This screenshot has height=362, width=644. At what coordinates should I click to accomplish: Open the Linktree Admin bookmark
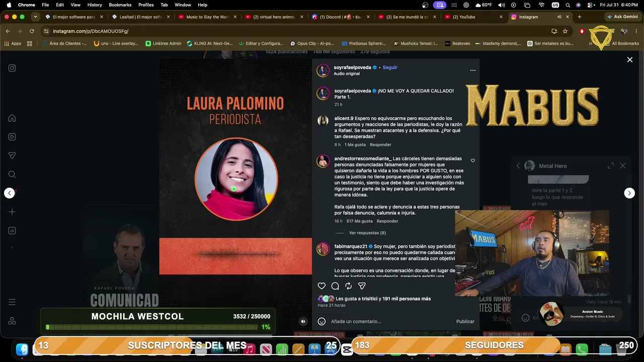164,44
